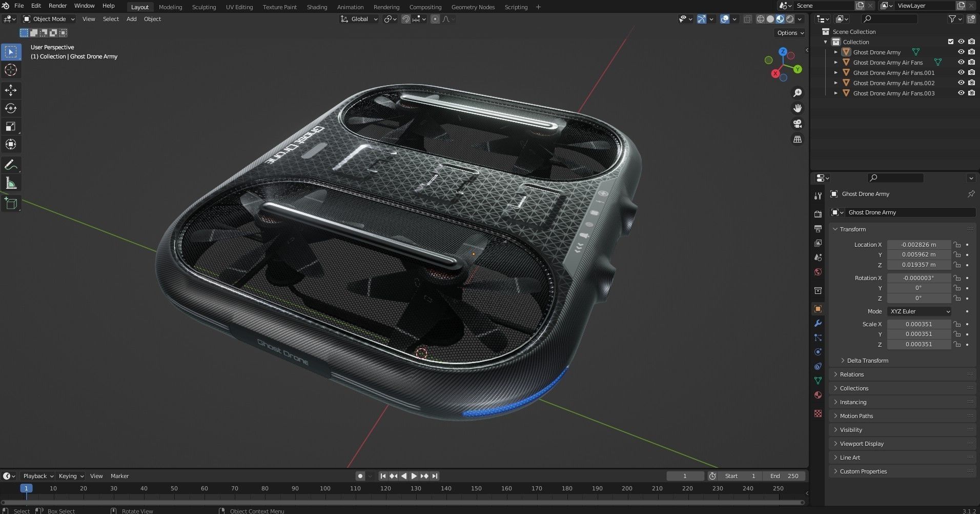Open the File menu
The width and height of the screenshot is (980, 514).
[19, 6]
